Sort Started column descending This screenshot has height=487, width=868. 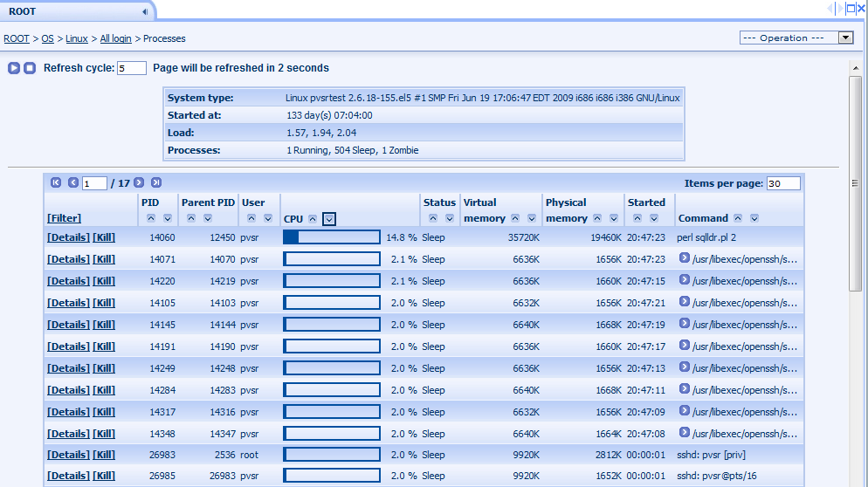click(654, 218)
